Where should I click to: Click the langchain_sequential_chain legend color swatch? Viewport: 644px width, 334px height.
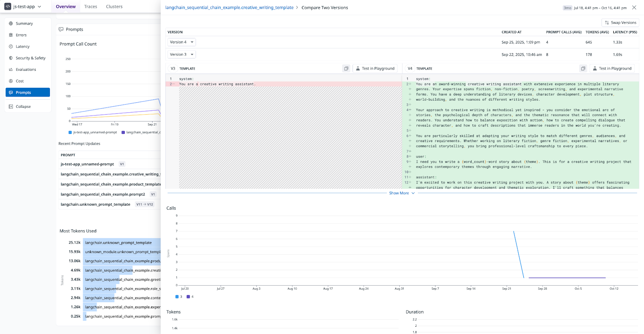[123, 132]
